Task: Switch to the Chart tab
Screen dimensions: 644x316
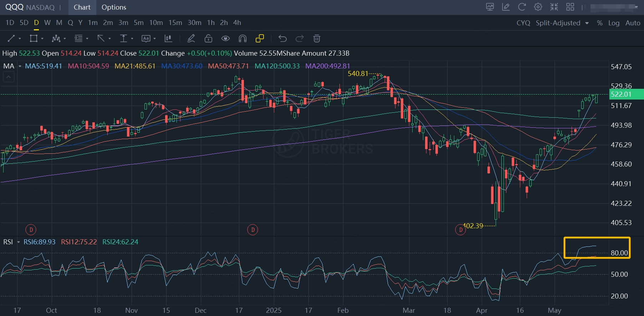Action: point(82,7)
